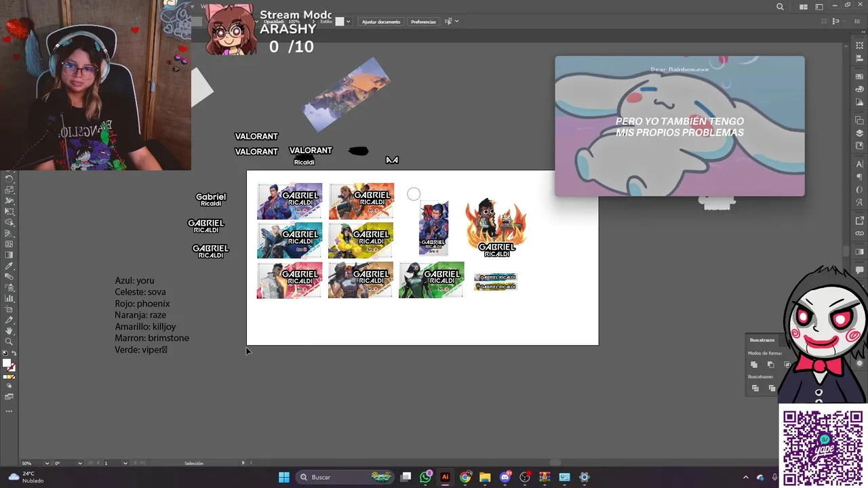
Task: Click the Stroke color box
Action: tap(12, 369)
